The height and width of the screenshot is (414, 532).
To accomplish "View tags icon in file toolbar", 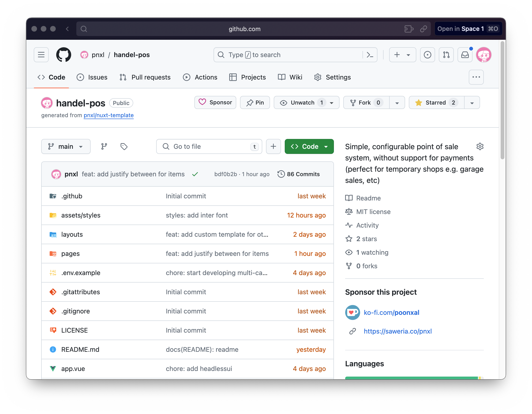I will tap(124, 146).
